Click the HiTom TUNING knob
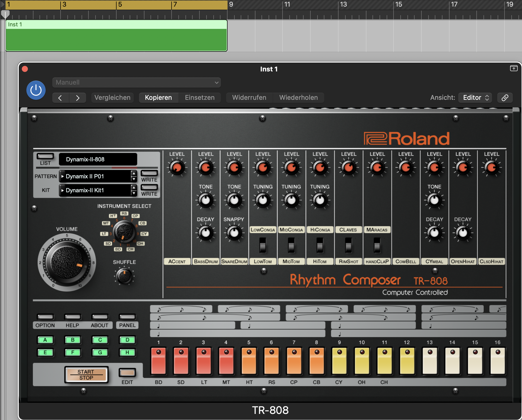 (x=320, y=200)
